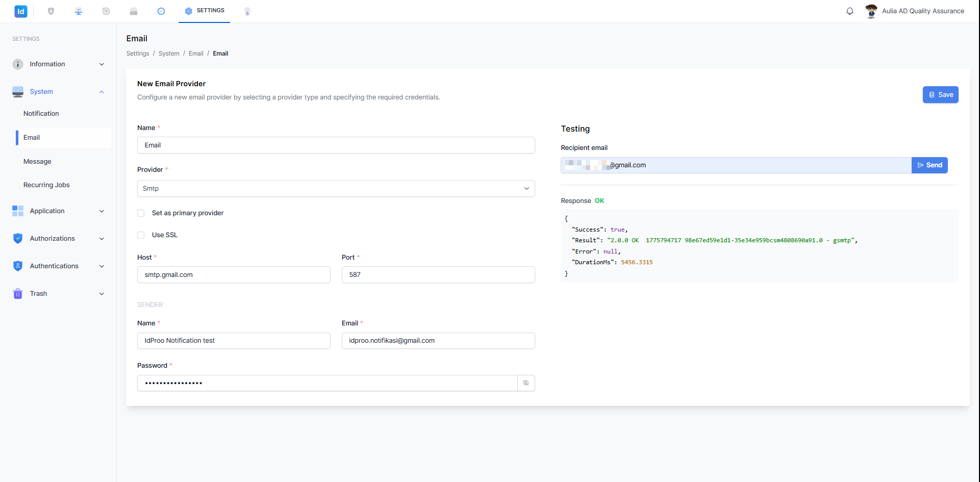Screen dimensions: 980x482
Task: Open notifications bell
Action: (x=850, y=11)
